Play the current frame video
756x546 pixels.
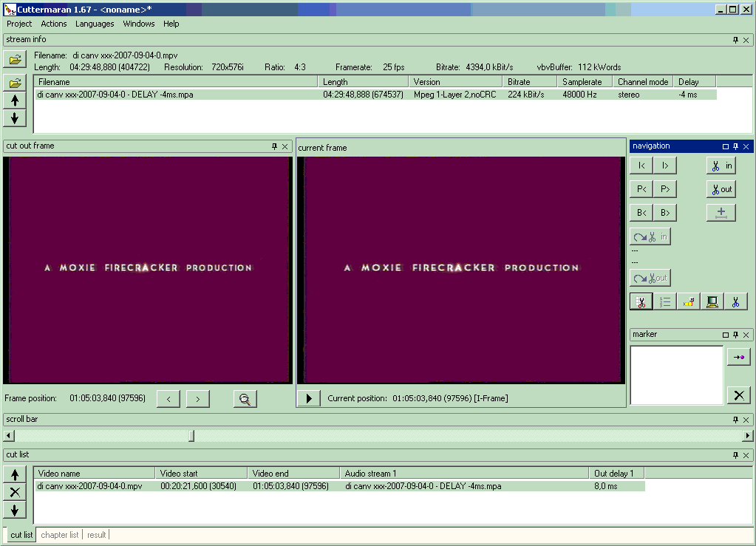pos(309,398)
